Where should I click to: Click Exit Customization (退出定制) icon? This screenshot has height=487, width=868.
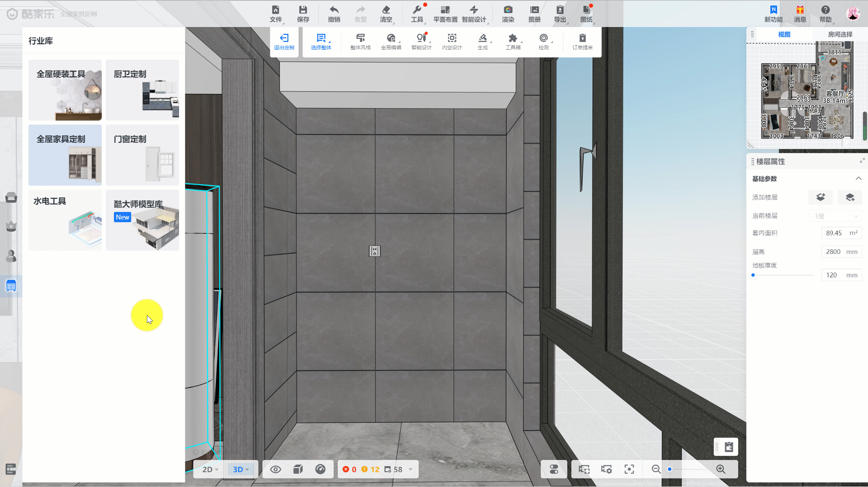[x=284, y=41]
